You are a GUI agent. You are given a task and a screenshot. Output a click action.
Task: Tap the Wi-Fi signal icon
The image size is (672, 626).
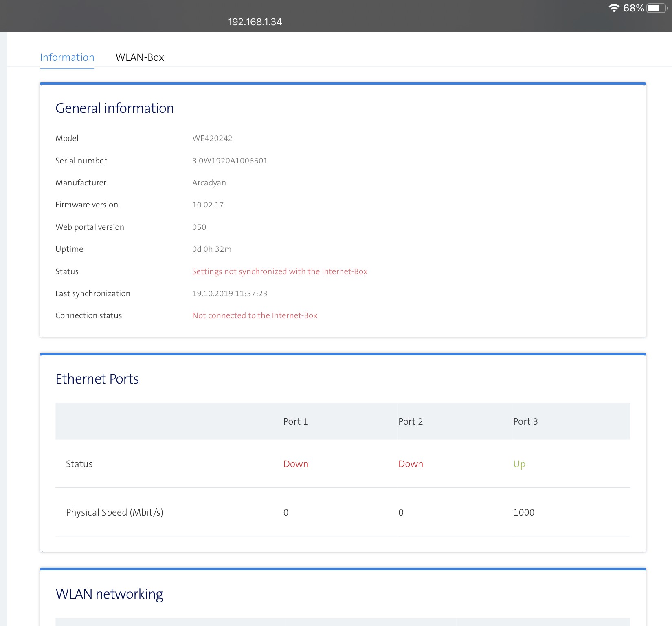coord(614,8)
